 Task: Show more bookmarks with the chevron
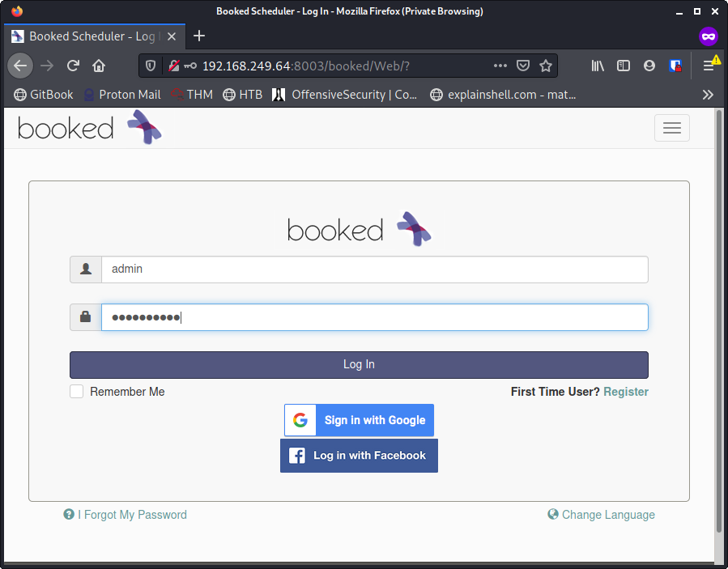(x=708, y=95)
